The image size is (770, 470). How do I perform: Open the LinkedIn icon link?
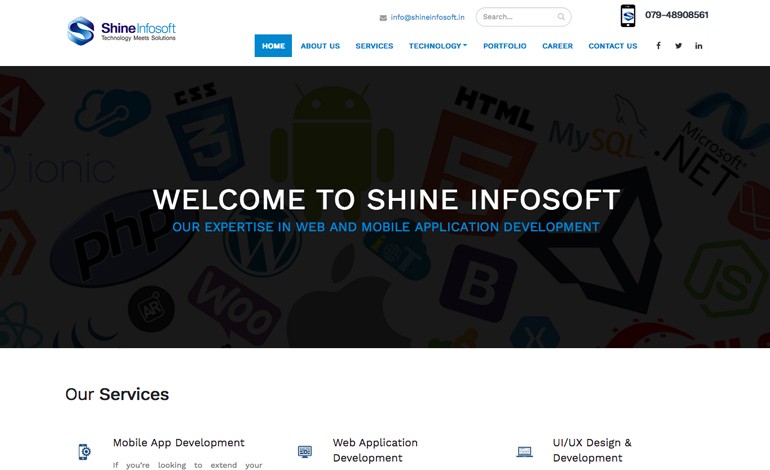coord(698,46)
